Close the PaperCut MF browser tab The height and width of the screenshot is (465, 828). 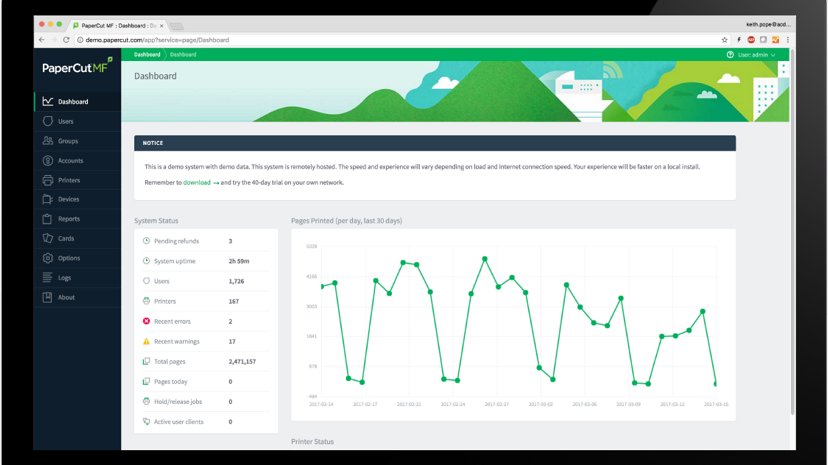pos(162,25)
